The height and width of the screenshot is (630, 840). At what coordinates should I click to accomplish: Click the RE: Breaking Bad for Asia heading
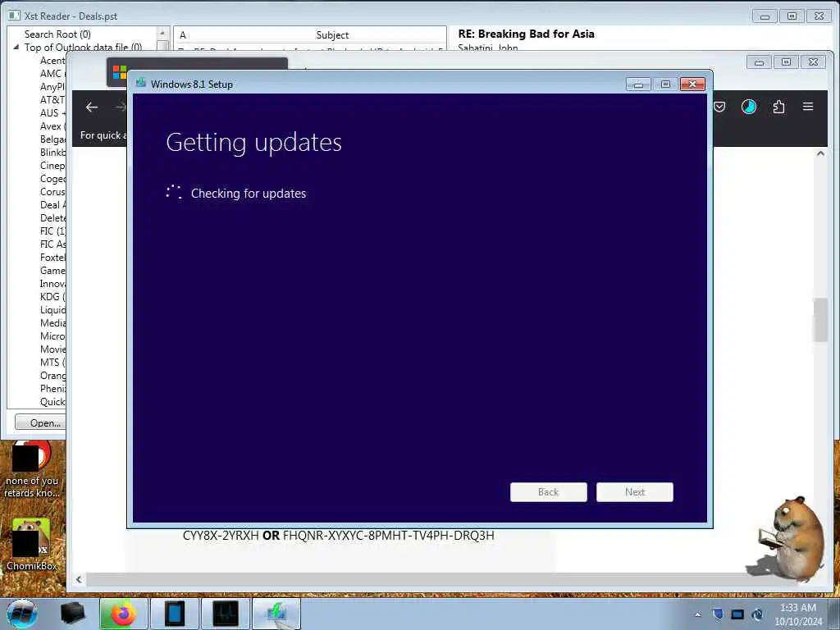526,34
